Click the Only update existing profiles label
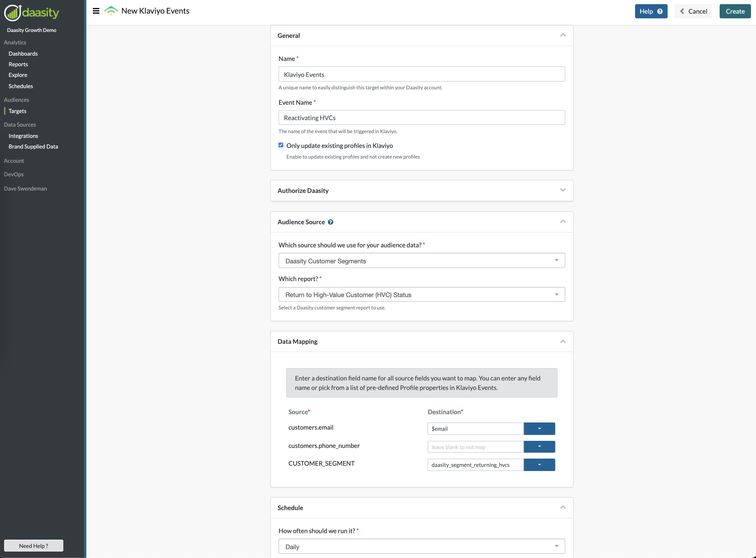This screenshot has width=756, height=558. pos(339,146)
